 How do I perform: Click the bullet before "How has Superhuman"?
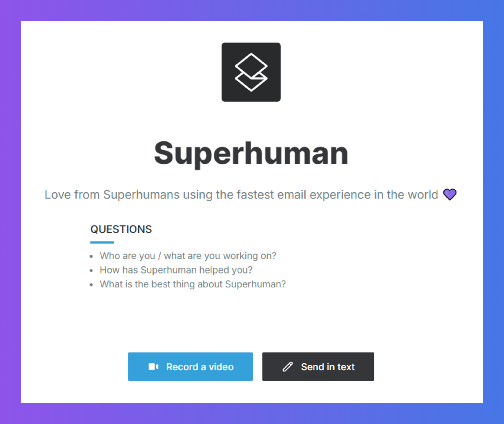pos(91,271)
